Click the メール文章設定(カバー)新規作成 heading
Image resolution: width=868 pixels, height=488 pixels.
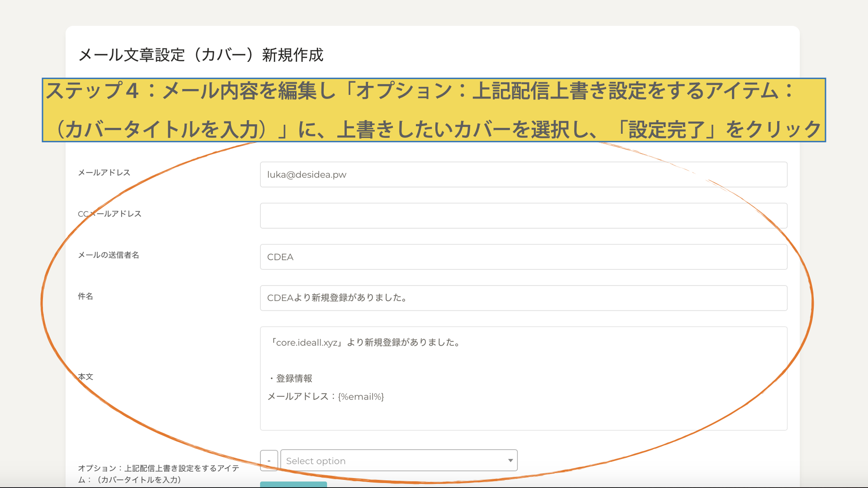pos(201,55)
